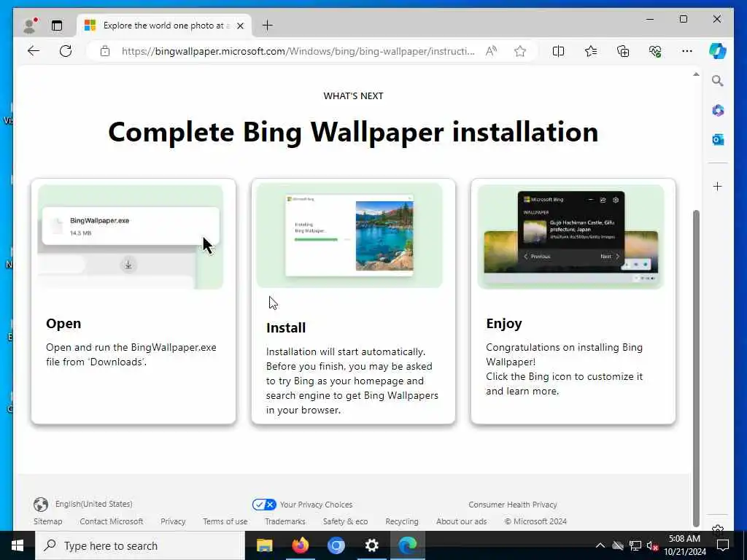747x560 pixels.
Task: Click the Install card's installer illustration
Action: point(349,236)
